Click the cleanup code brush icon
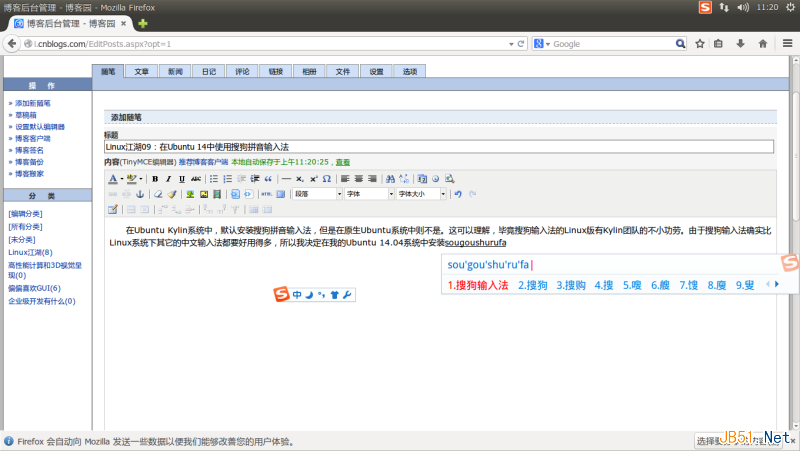 [x=172, y=194]
